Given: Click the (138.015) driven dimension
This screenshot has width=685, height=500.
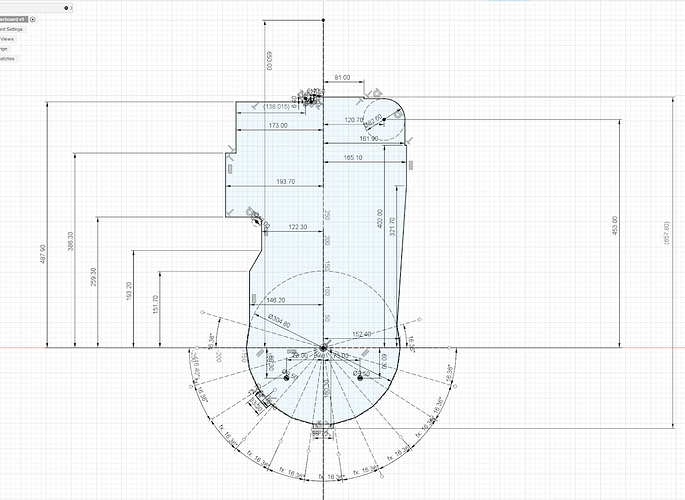Looking at the screenshot, I should click(276, 107).
